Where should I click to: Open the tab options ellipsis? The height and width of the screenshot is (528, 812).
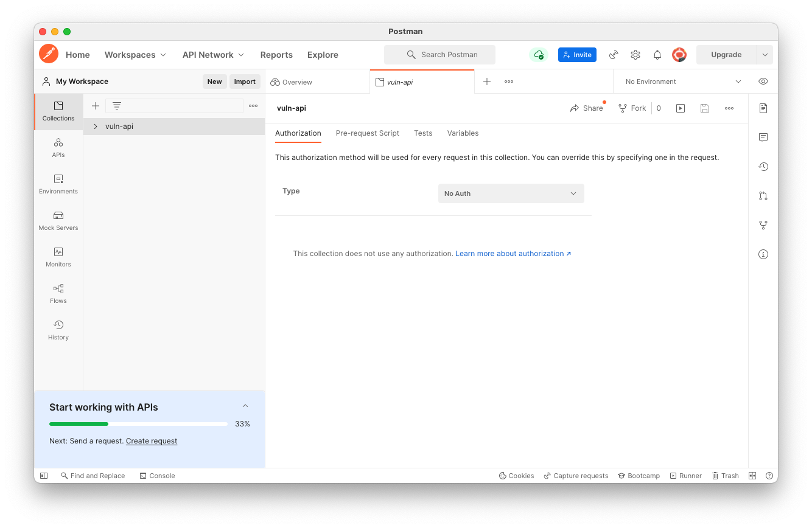(509, 82)
